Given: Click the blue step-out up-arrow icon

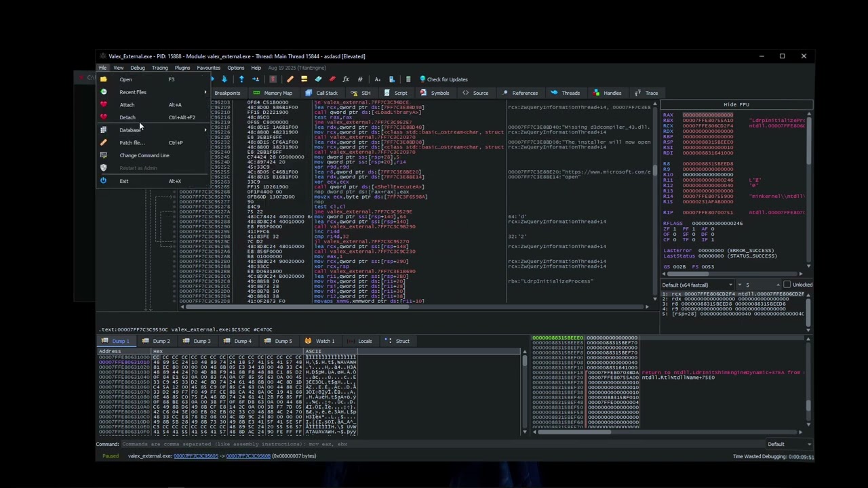Looking at the screenshot, I should click(x=241, y=79).
